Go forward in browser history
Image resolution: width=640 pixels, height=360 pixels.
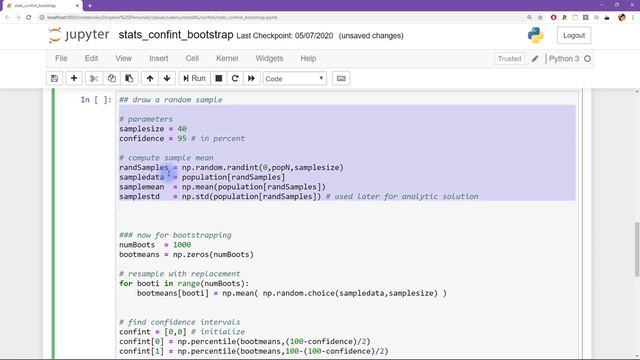point(18,18)
